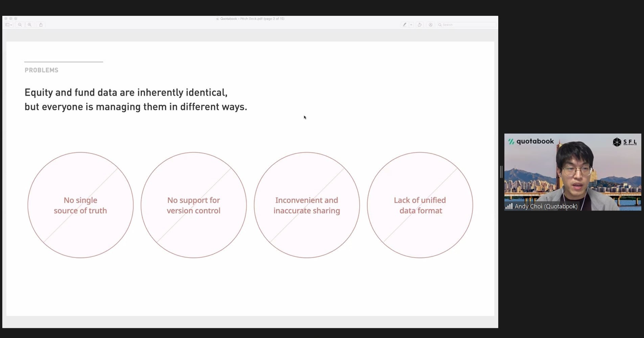This screenshot has height=338, width=644.
Task: Select Andy Choi's video thumbnail
Action: pos(572,172)
